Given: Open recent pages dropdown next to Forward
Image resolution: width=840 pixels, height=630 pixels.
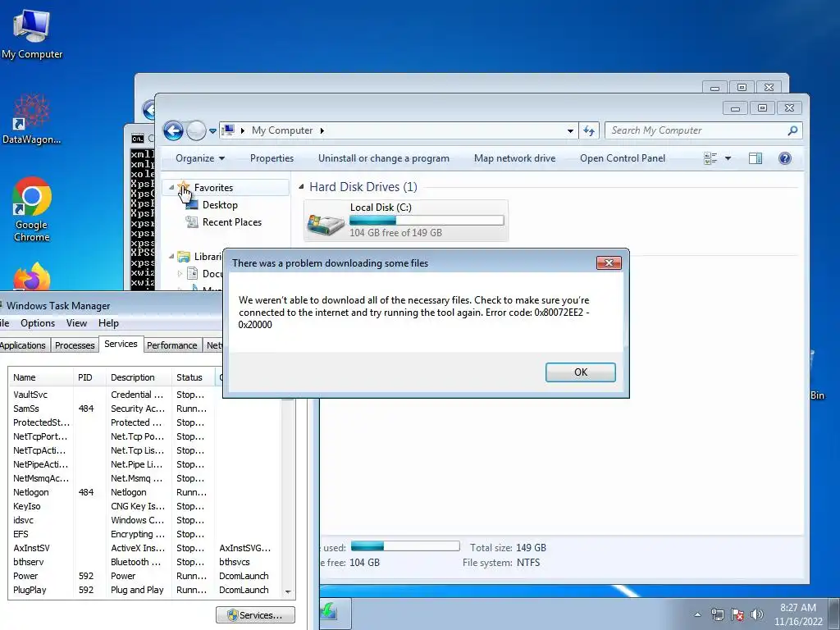Looking at the screenshot, I should [x=212, y=130].
